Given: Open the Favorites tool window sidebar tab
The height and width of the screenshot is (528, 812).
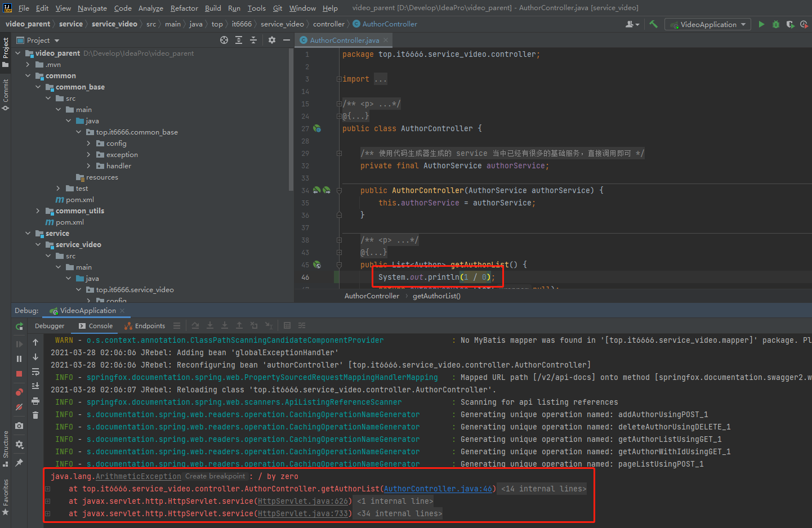Looking at the screenshot, I should pos(6,497).
